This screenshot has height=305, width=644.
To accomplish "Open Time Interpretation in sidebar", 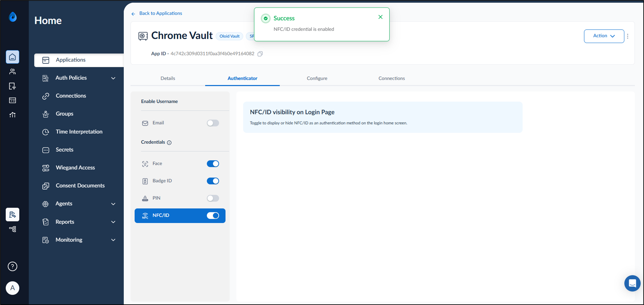I will pos(79,132).
